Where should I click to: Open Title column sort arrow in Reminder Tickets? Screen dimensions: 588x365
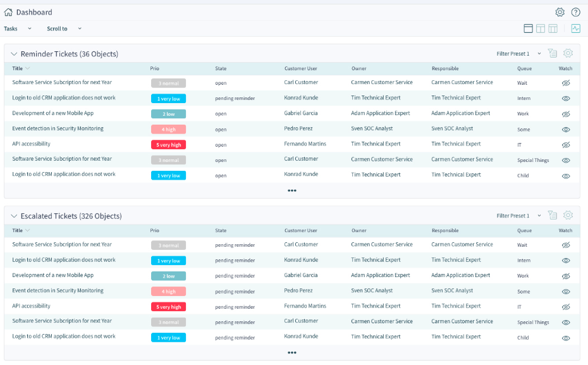click(x=27, y=68)
